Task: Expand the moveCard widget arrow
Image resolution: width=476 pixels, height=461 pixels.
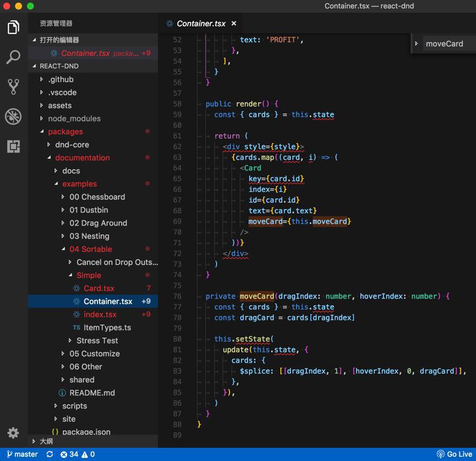Action: (x=417, y=44)
